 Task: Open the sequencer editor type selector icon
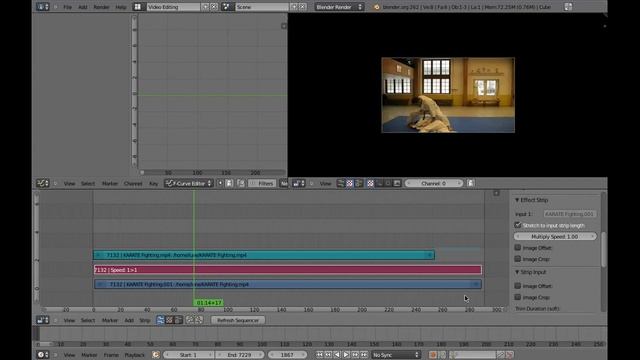42,320
